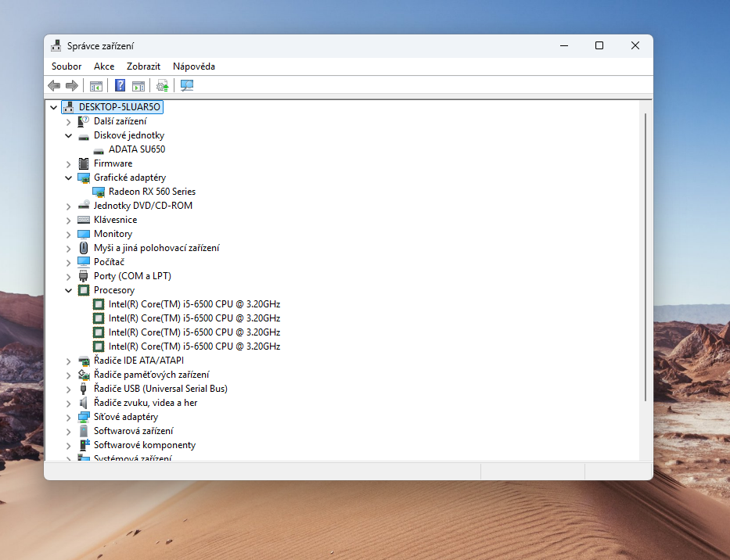This screenshot has width=730, height=560.
Task: Expand the Síťové adaptéry category
Action: (68, 416)
